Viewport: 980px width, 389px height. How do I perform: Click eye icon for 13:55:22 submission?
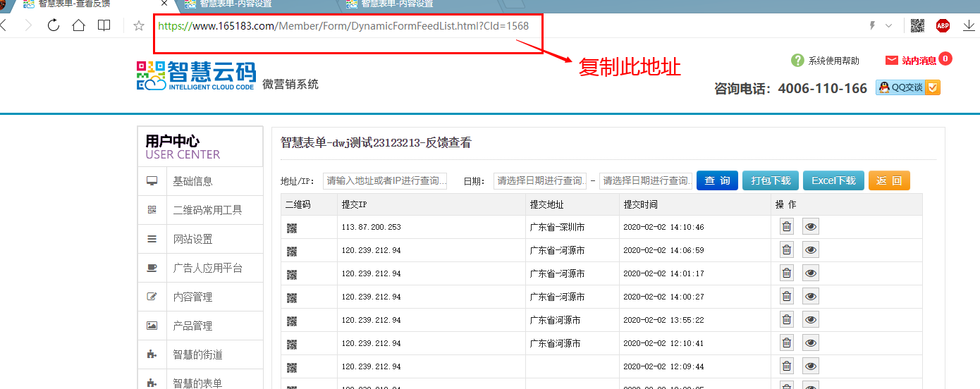tap(811, 320)
